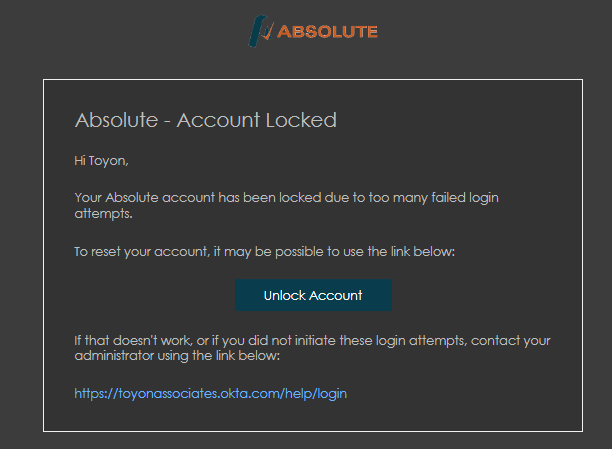Click the 'To reset your account' instruction line
This screenshot has width=612, height=449.
point(265,252)
